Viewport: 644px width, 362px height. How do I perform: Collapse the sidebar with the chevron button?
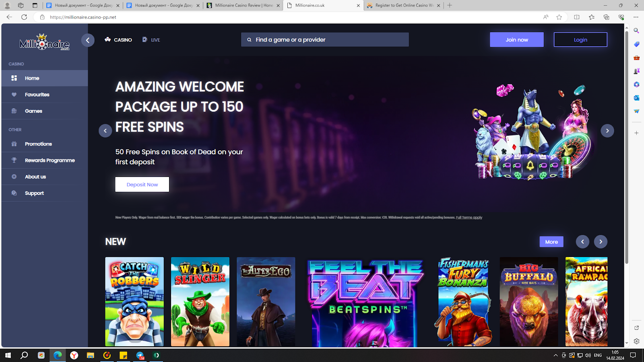pyautogui.click(x=88, y=40)
